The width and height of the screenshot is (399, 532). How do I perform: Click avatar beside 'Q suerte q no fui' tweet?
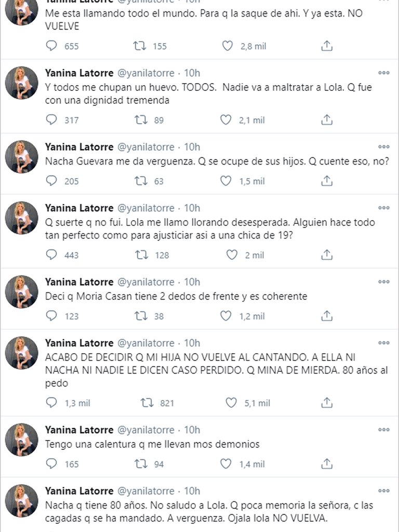[x=22, y=218]
